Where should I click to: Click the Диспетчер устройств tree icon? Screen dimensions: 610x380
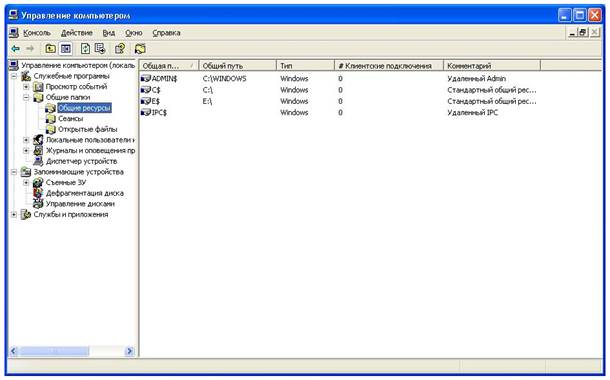click(x=38, y=161)
